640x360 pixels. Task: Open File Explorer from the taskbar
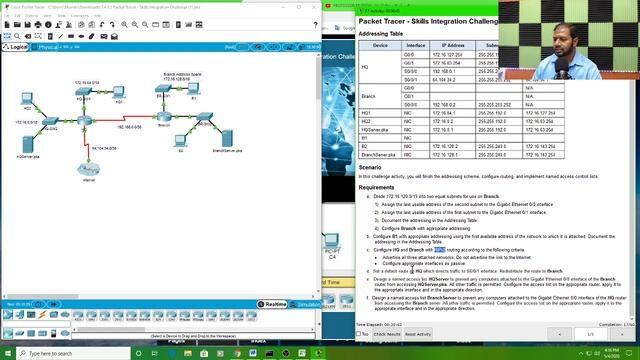(188, 353)
